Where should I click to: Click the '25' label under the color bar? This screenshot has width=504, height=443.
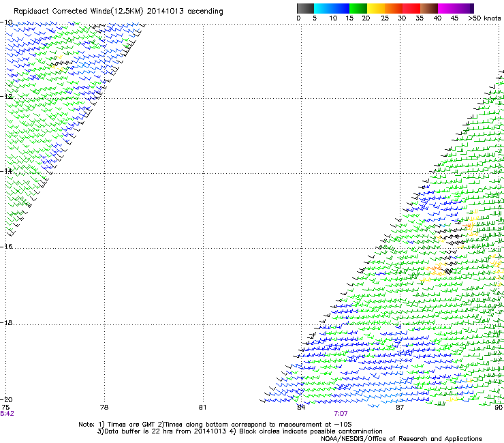(x=385, y=18)
